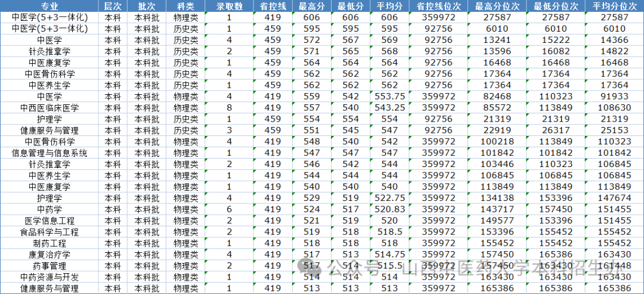644x294 pixels.
Task: Click the 最低分位次 column header
Action: 556,7
